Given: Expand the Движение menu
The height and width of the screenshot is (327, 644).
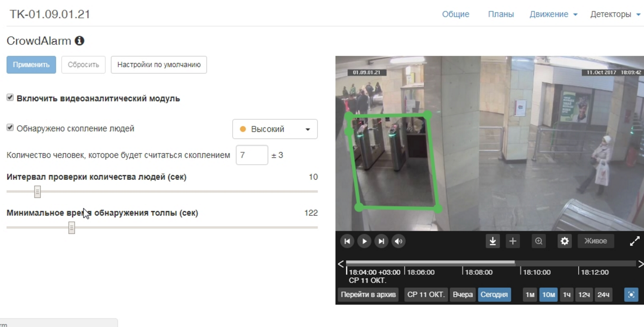Looking at the screenshot, I should (x=553, y=14).
